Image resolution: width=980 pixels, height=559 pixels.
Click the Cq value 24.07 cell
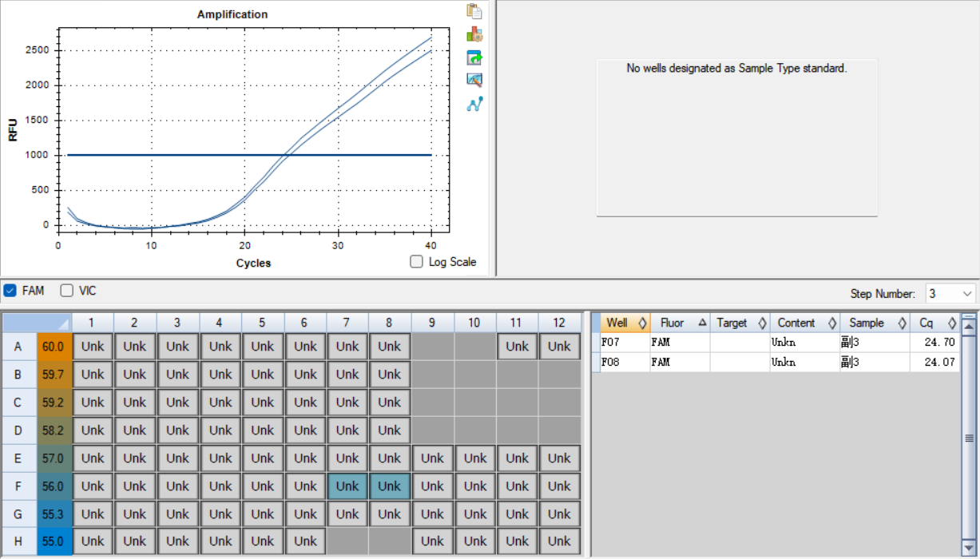coord(935,362)
